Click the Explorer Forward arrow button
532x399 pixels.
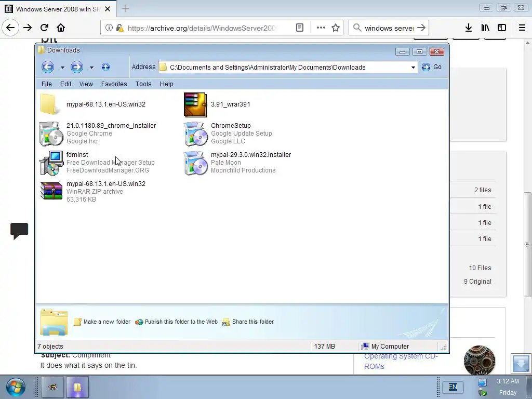[x=77, y=67]
